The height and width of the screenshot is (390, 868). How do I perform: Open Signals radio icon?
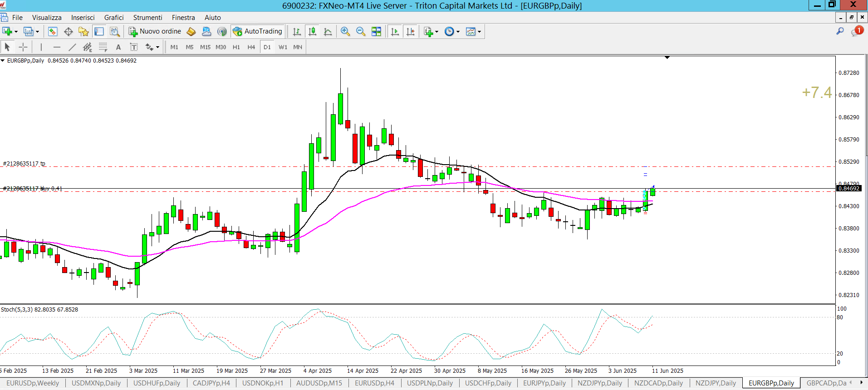(222, 31)
